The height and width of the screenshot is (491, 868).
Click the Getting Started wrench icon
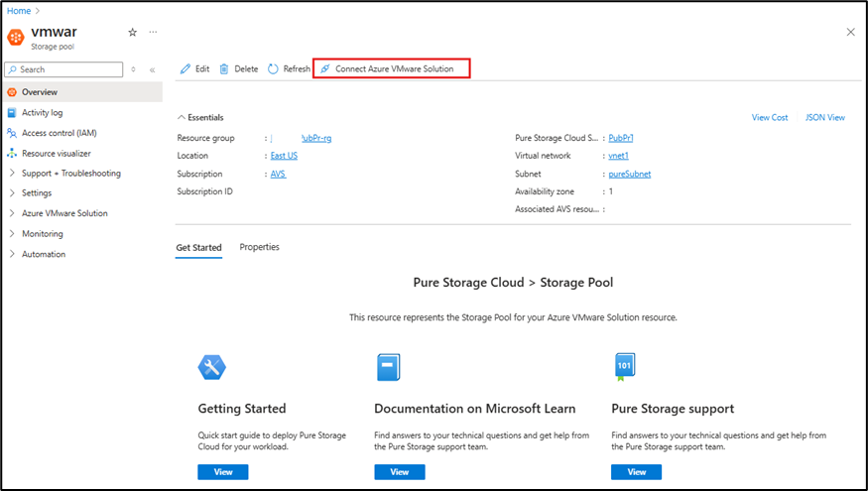212,368
